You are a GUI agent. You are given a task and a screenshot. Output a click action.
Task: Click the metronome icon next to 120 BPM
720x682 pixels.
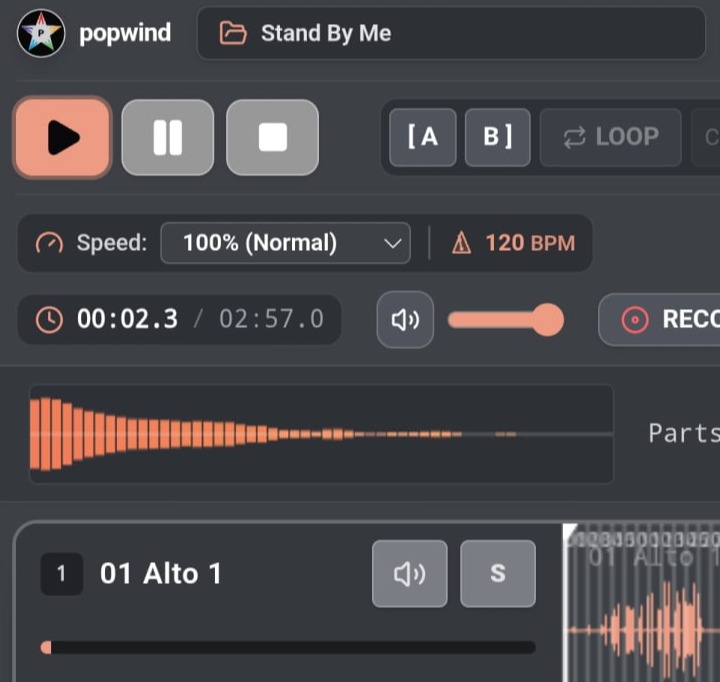tap(461, 243)
